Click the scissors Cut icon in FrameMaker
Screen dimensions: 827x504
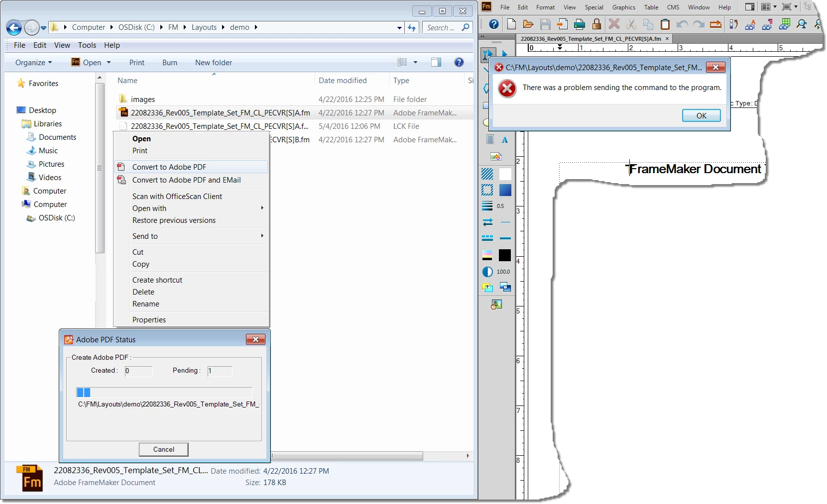[x=631, y=24]
